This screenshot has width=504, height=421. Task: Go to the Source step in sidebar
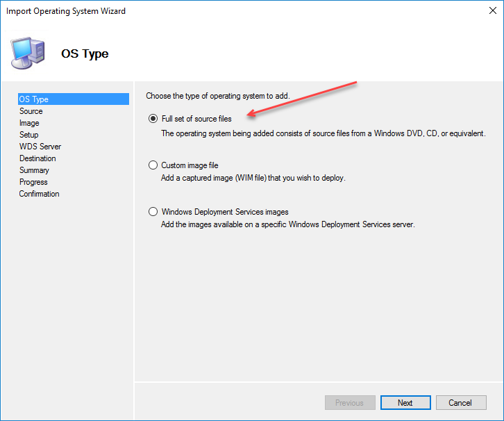click(x=31, y=111)
